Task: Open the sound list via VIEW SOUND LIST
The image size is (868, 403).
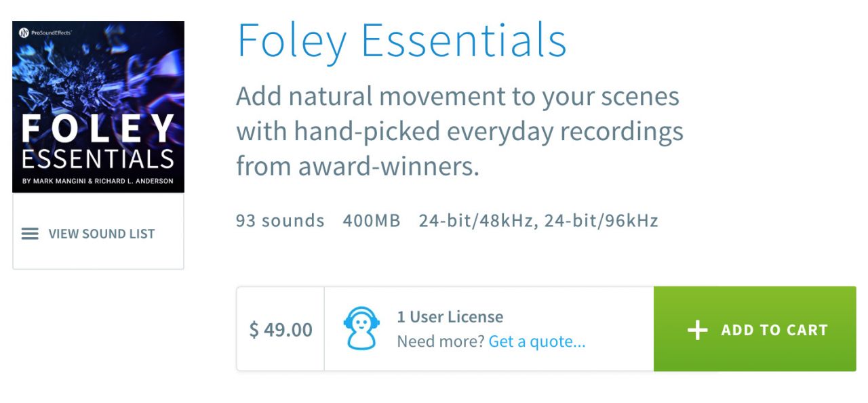Action: pos(101,233)
